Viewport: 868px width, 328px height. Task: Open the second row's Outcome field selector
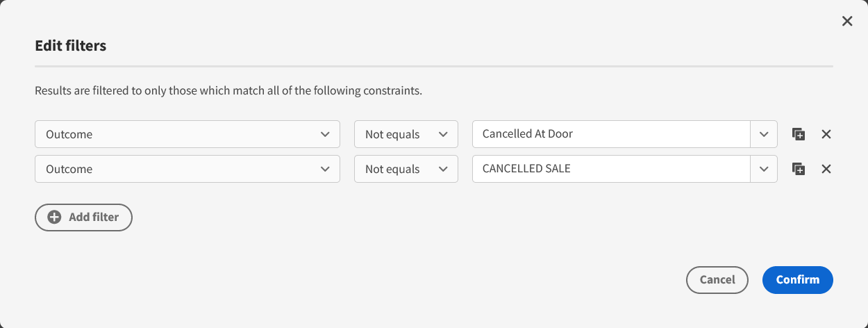[x=187, y=169]
